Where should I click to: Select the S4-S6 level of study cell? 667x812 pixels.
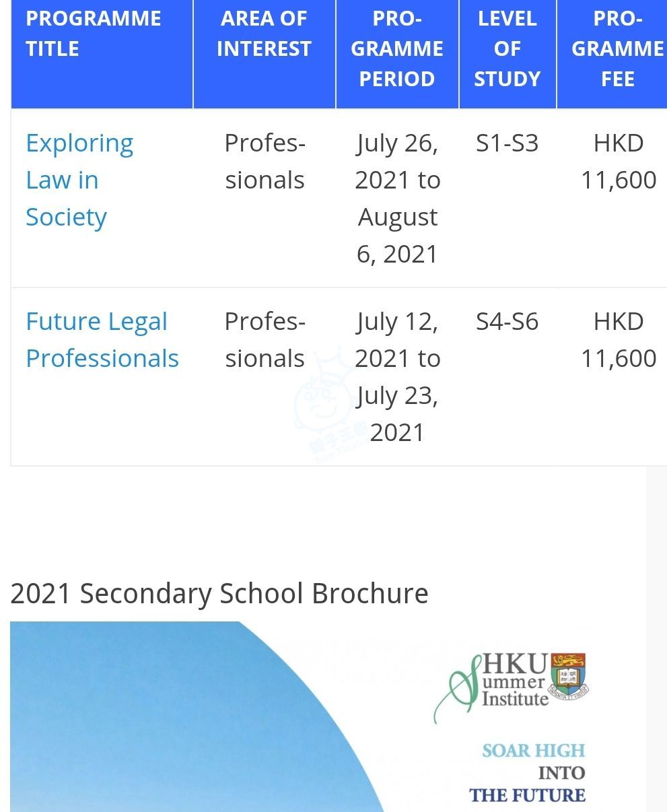click(x=507, y=322)
